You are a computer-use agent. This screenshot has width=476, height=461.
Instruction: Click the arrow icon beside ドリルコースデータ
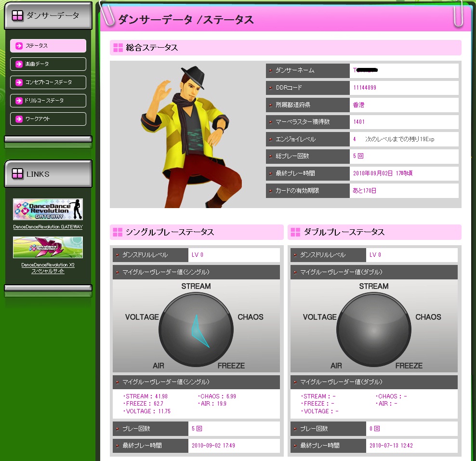[19, 101]
